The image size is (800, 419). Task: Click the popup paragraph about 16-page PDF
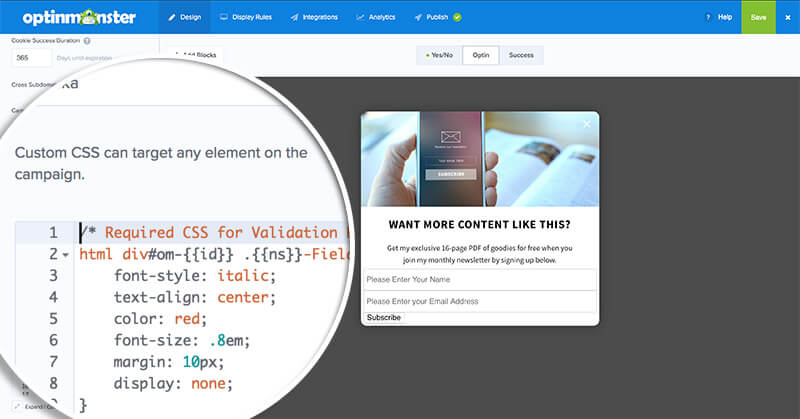[480, 254]
